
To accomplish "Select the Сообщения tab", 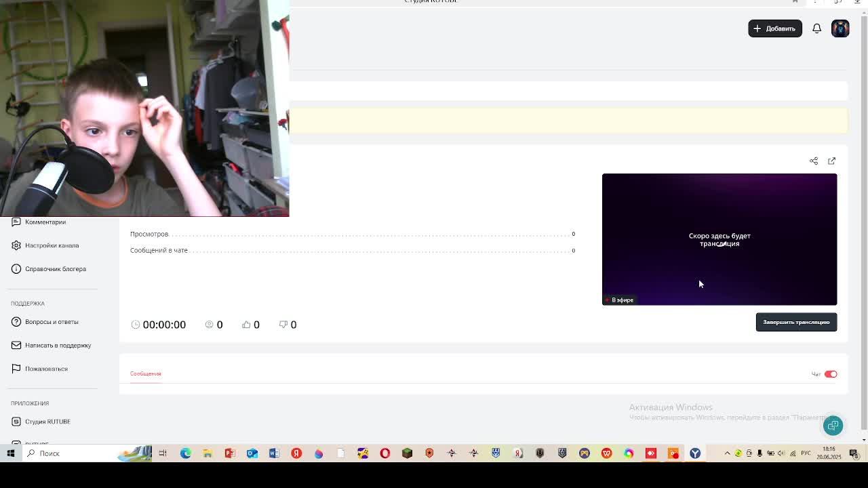I will pyautogui.click(x=146, y=373).
